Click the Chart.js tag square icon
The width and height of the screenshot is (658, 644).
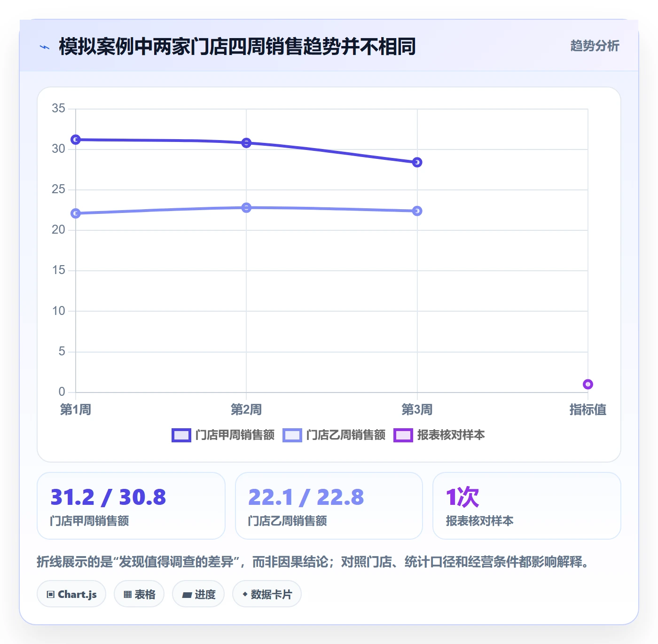(x=51, y=595)
